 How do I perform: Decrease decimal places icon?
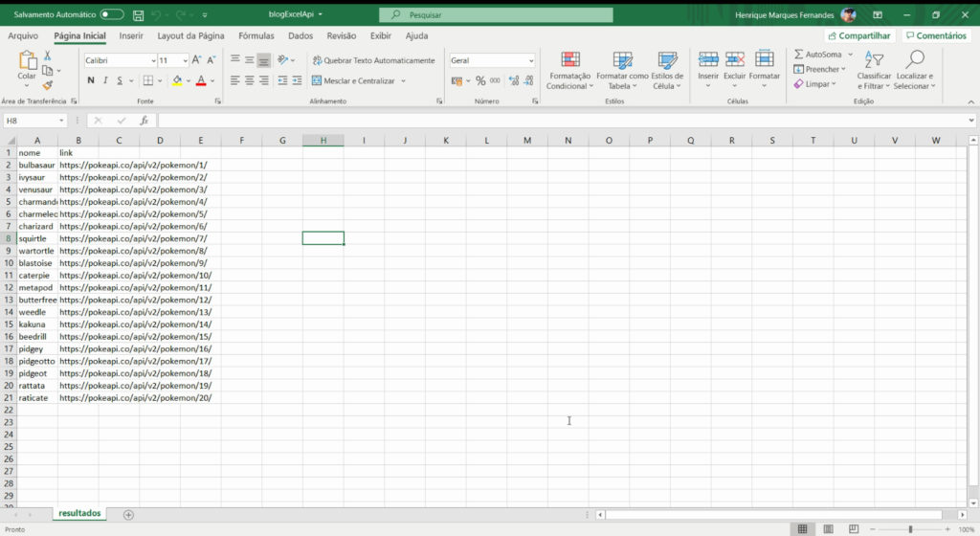[528, 80]
